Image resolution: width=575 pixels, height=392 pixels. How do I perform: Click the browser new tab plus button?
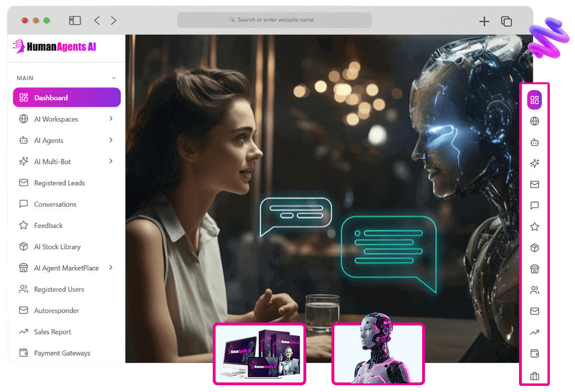tap(484, 21)
